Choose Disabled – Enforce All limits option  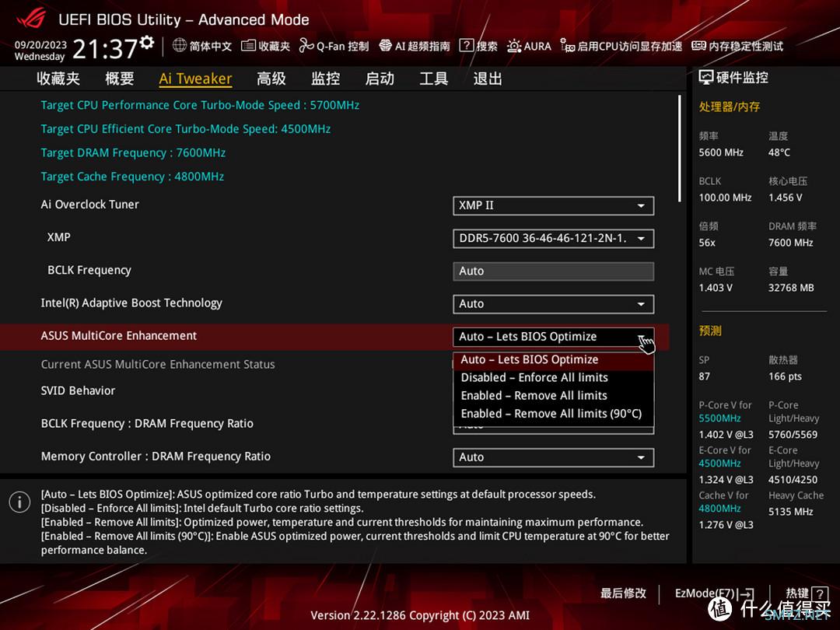point(554,378)
